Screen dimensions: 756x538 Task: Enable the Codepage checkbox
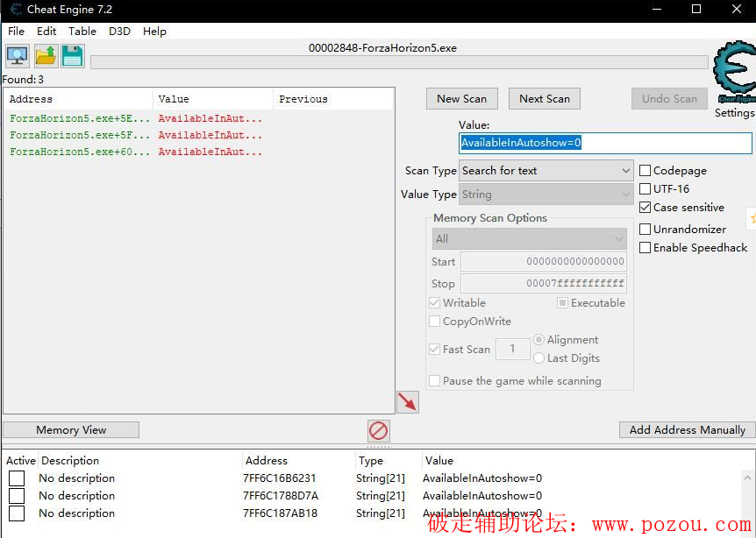645,171
